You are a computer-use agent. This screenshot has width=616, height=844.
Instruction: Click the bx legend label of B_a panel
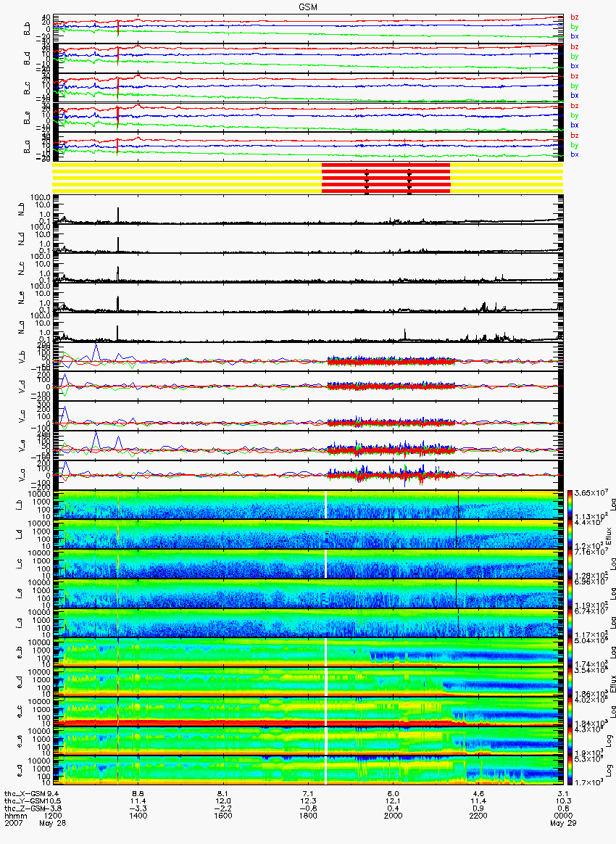click(x=575, y=154)
